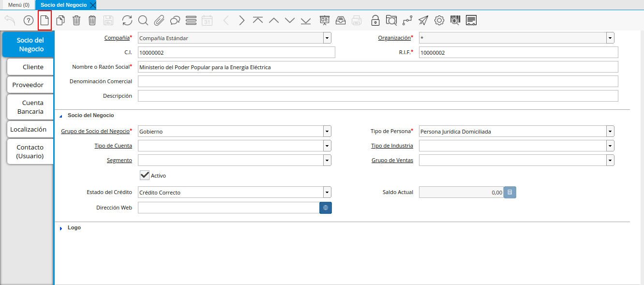The width and height of the screenshot is (644, 285).
Task: Toggle grid view with the list icon
Action: (x=191, y=20)
